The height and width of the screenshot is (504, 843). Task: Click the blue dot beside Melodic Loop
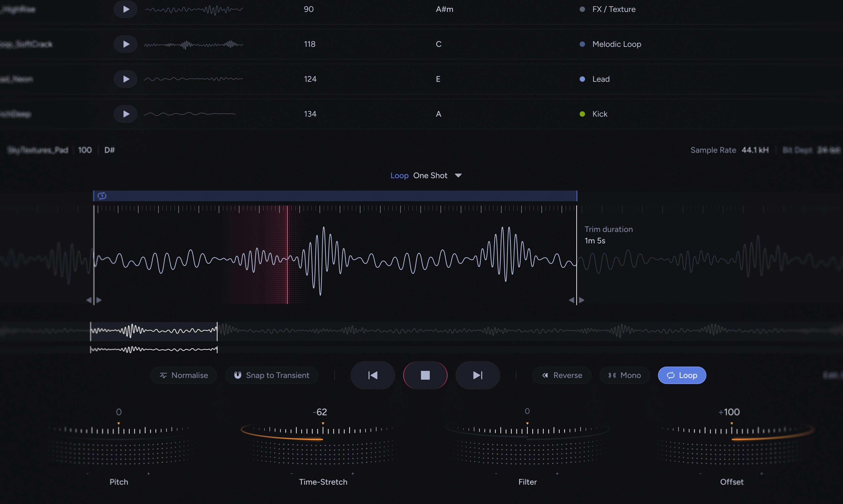582,44
